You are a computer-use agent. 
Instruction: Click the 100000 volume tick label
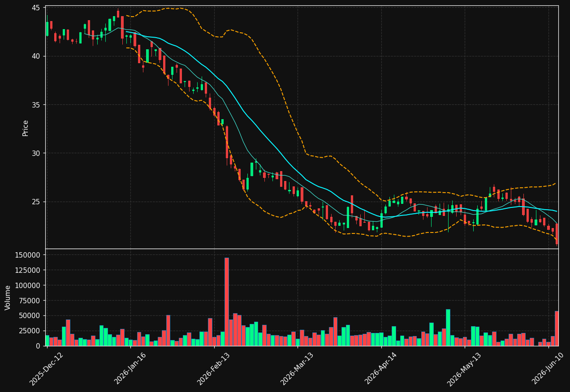click(28, 285)
